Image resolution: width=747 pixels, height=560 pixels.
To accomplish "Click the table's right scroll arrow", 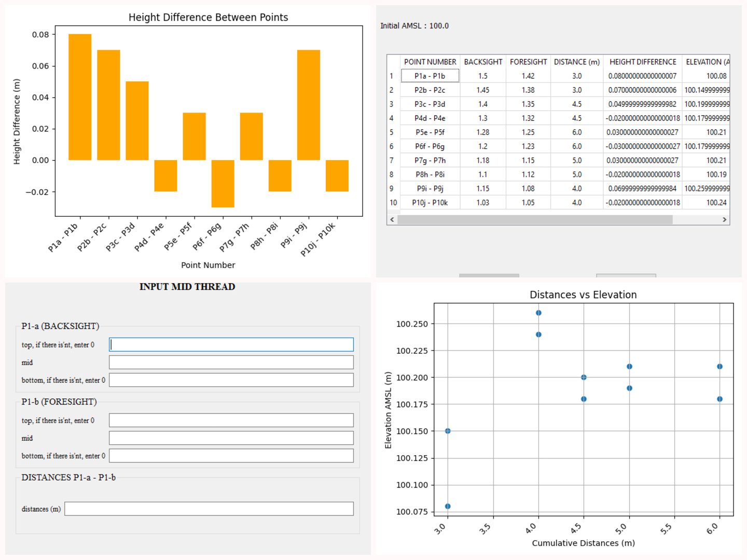I will tap(724, 220).
